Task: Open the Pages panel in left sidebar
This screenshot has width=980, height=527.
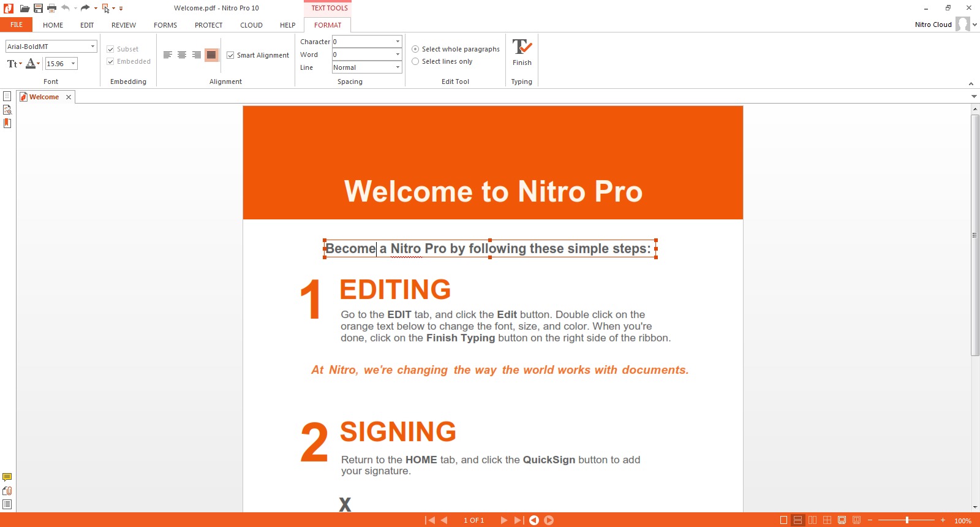Action: [x=7, y=96]
